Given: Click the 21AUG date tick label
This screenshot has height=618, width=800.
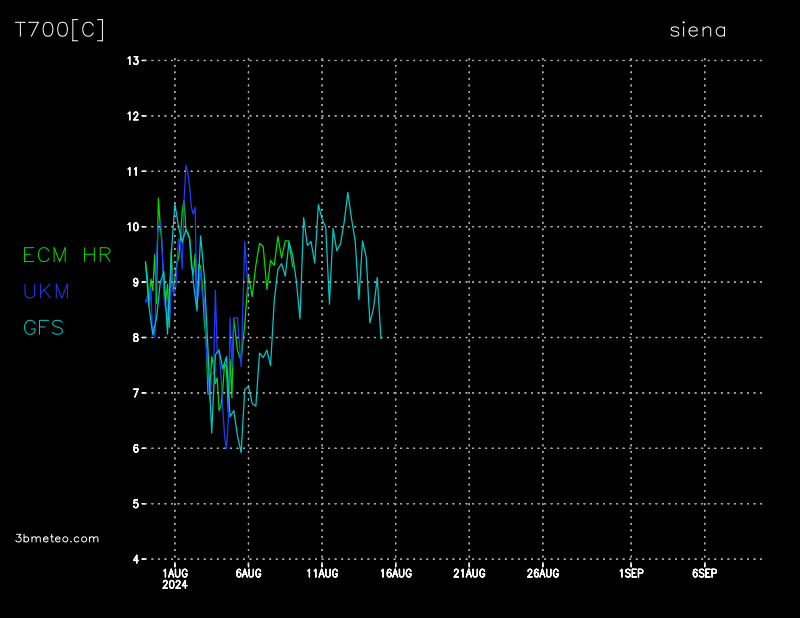Looking at the screenshot, I should point(469,573).
